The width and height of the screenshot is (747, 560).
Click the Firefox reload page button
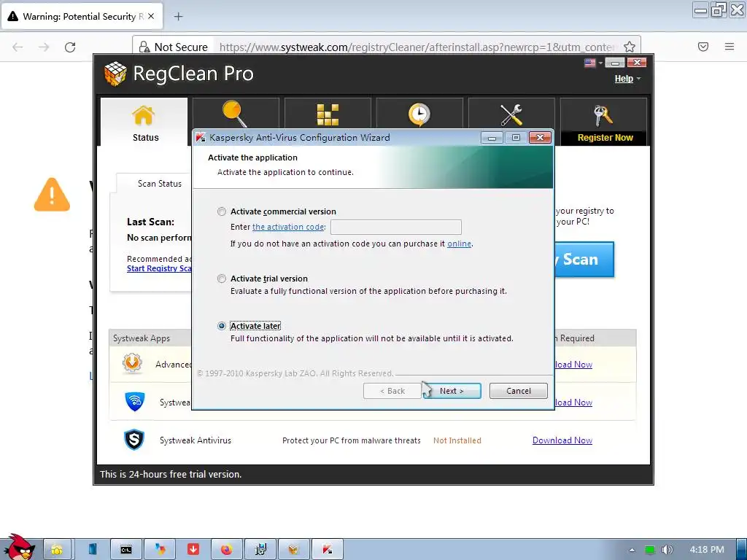pyautogui.click(x=70, y=47)
